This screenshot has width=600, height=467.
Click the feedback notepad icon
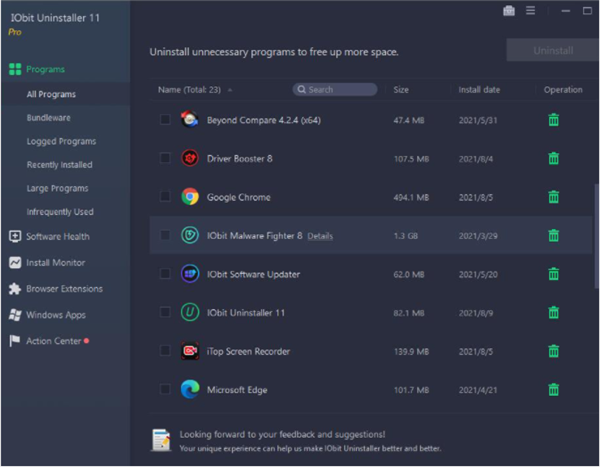[x=161, y=440]
